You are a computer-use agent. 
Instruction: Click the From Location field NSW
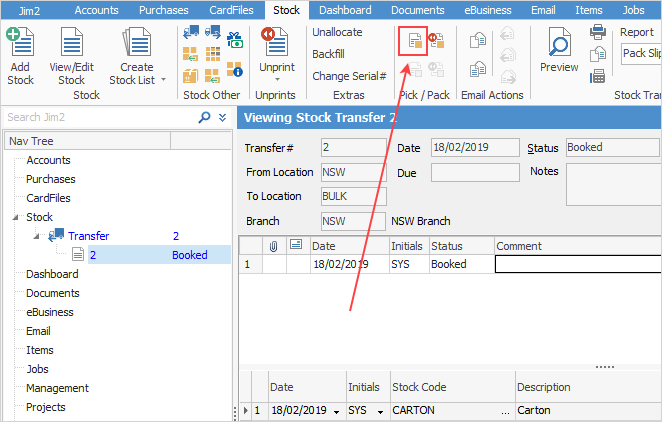pos(353,172)
